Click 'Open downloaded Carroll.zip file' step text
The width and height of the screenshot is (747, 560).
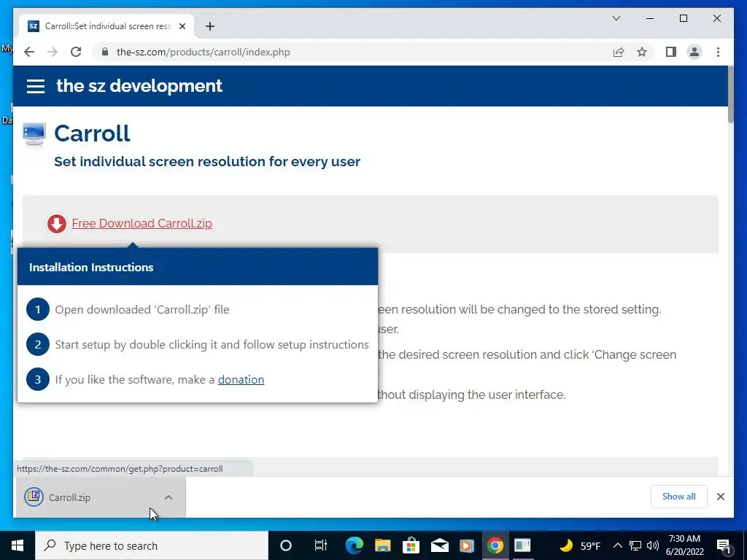click(x=142, y=309)
